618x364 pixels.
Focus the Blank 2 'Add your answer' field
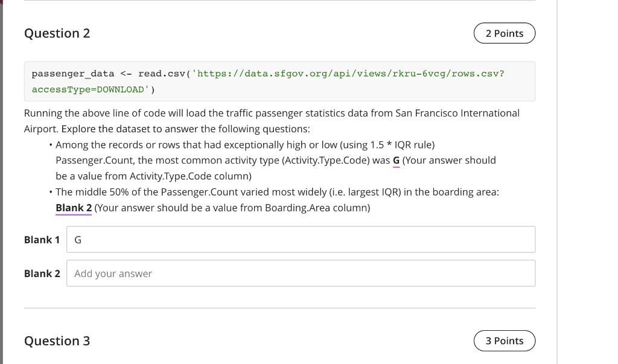(301, 273)
